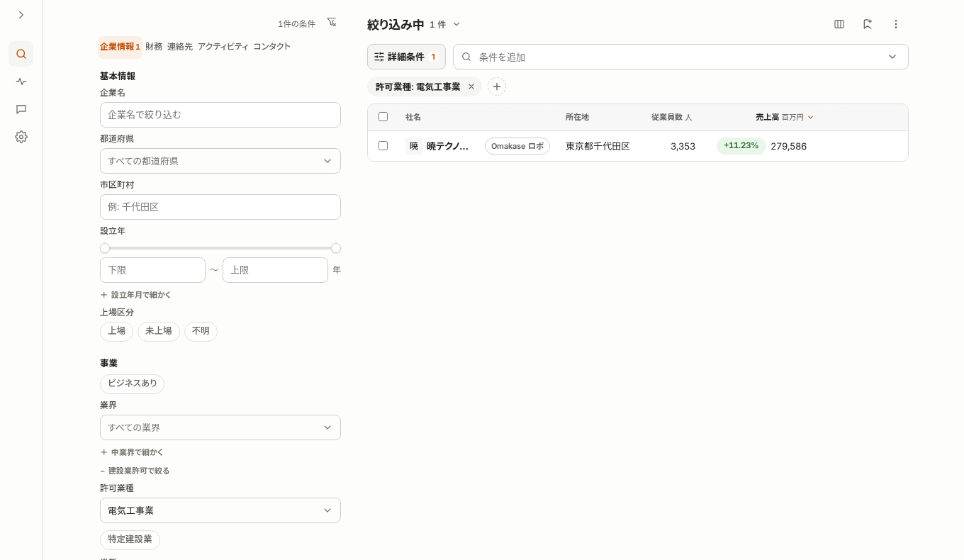
Task: Open the activity pulse icon in sidebar
Action: (21, 82)
